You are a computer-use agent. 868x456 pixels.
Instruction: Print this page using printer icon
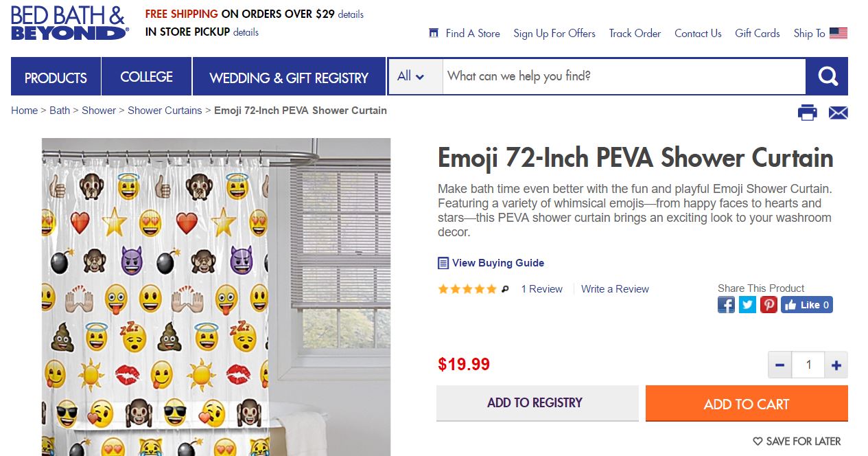(808, 113)
